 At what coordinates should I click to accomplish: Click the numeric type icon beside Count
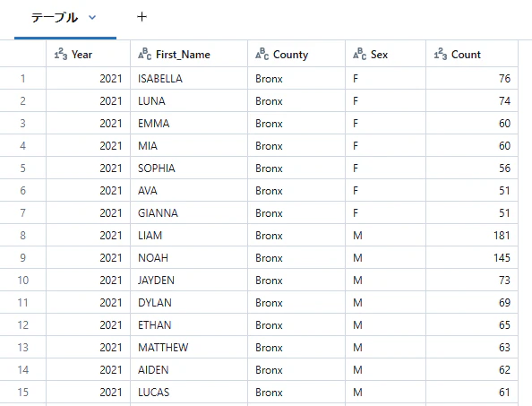click(x=441, y=55)
